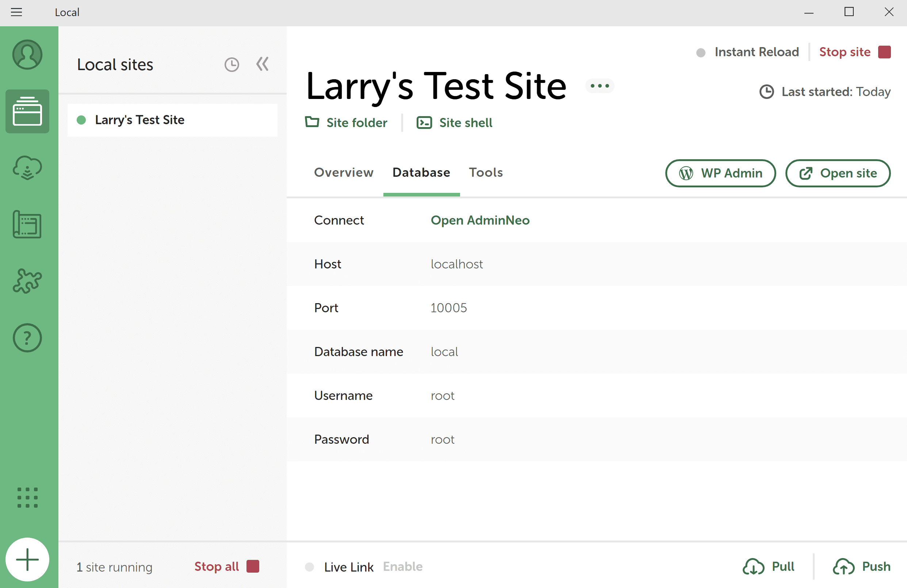
Task: Open the Blueprints sidebar icon
Action: (27, 225)
